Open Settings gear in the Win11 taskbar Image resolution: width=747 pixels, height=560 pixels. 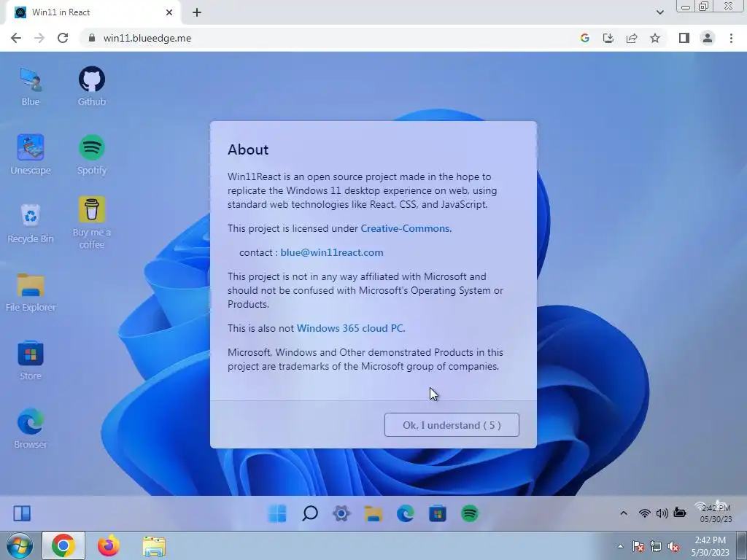point(341,513)
